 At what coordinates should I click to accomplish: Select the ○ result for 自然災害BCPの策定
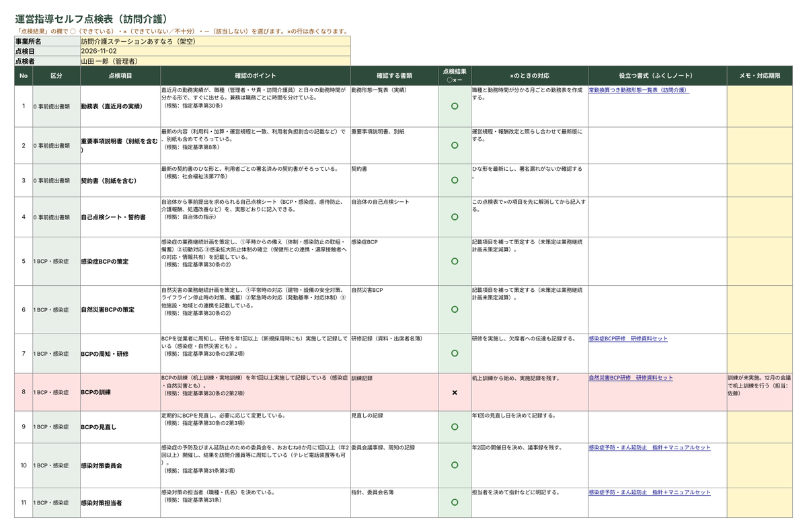pos(455,309)
